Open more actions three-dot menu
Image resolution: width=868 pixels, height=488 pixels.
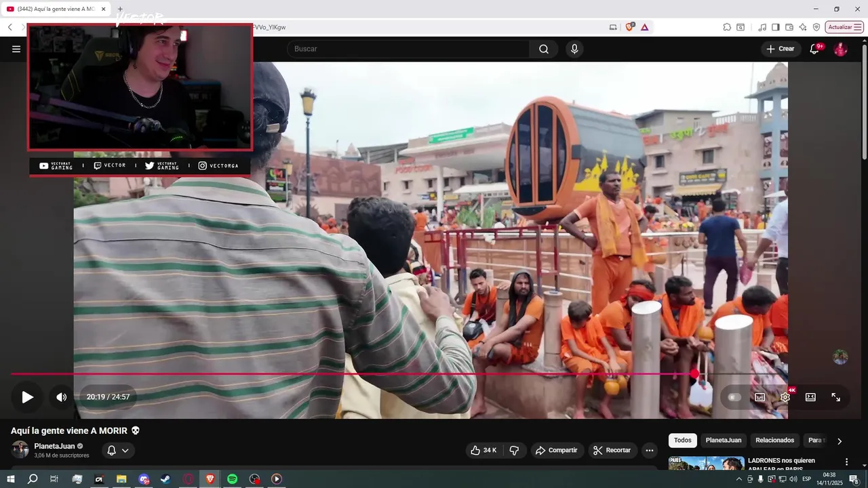point(650,450)
